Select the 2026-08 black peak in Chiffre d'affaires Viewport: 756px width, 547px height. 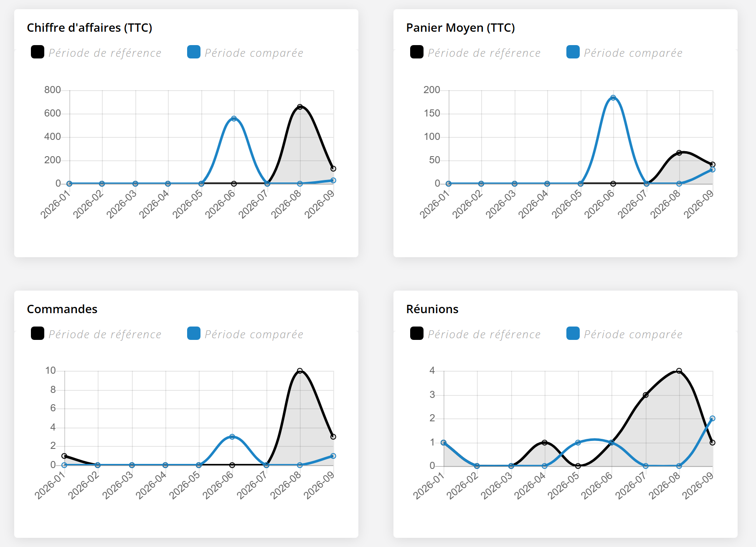(300, 107)
